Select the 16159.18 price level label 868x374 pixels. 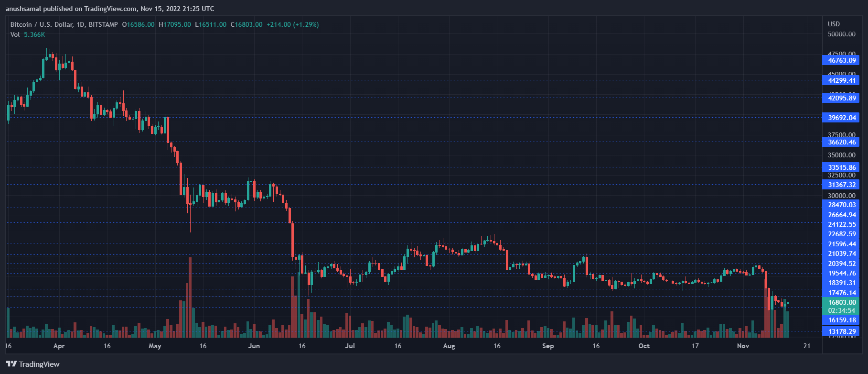(841, 320)
